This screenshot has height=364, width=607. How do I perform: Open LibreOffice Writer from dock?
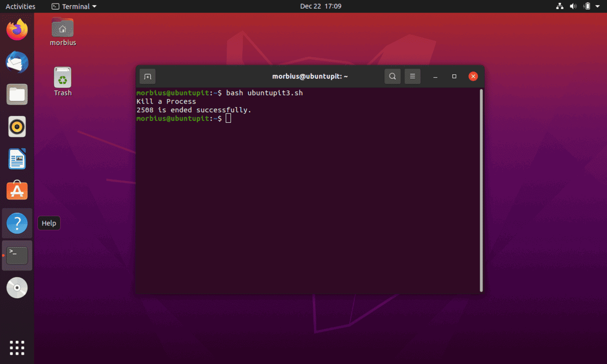click(17, 159)
